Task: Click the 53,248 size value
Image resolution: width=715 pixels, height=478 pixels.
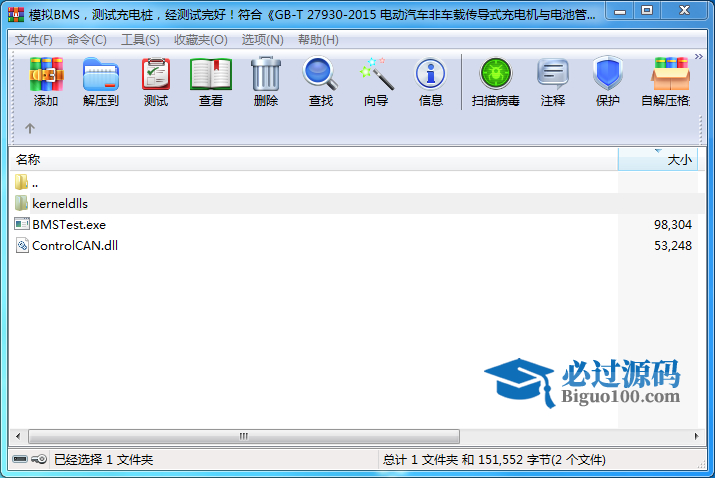Action: tap(673, 245)
